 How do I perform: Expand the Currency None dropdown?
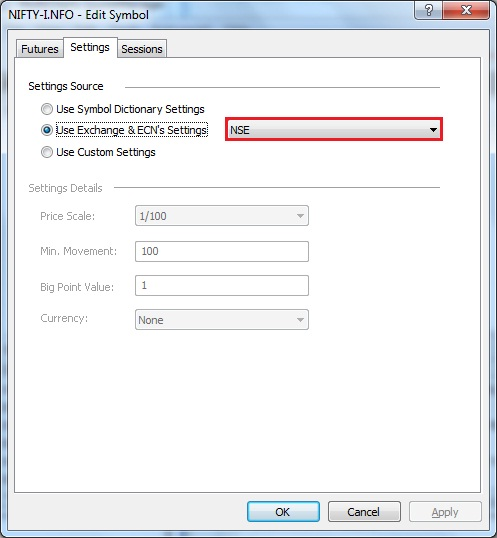222,320
